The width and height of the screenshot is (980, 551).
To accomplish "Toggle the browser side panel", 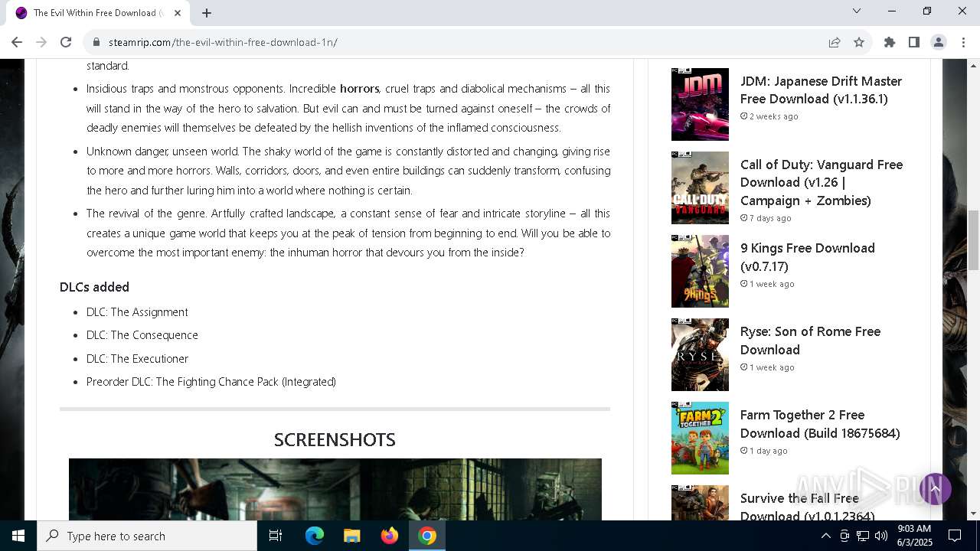I will pos(914,42).
